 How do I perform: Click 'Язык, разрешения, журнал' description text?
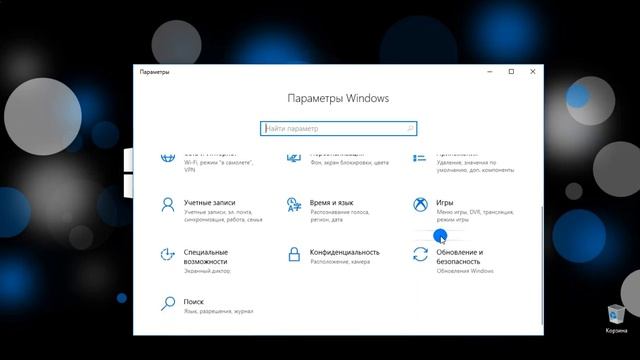218,311
